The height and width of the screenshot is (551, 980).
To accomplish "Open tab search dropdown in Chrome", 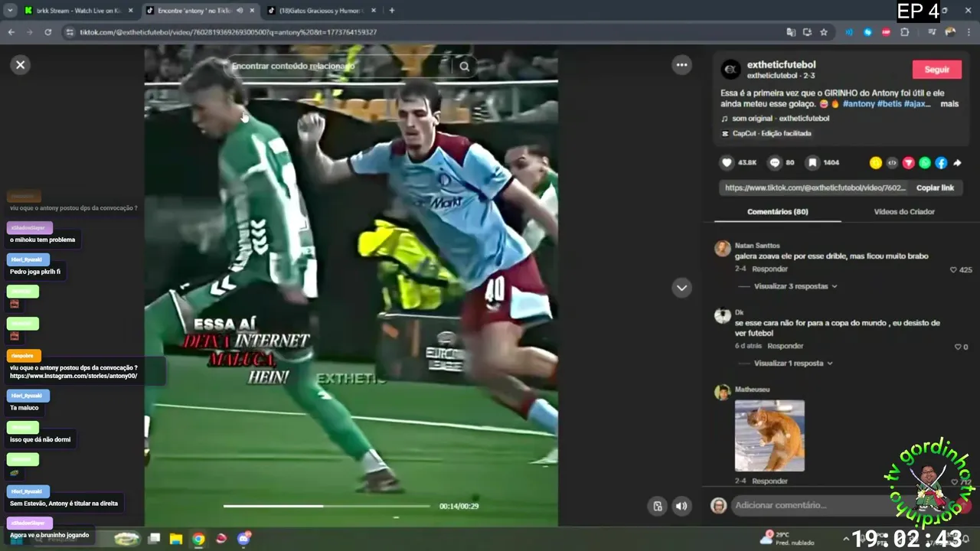I will tap(10, 11).
